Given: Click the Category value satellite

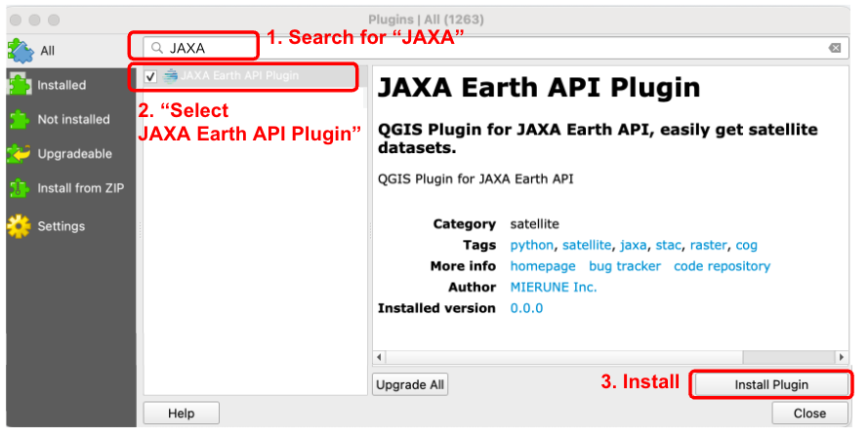Looking at the screenshot, I should (535, 224).
